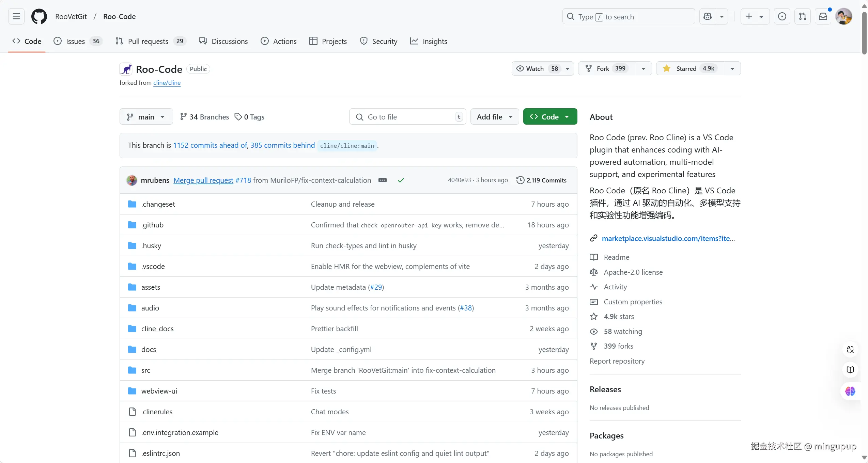Open the issues header icon
This screenshot has width=868, height=463.
point(782,16)
